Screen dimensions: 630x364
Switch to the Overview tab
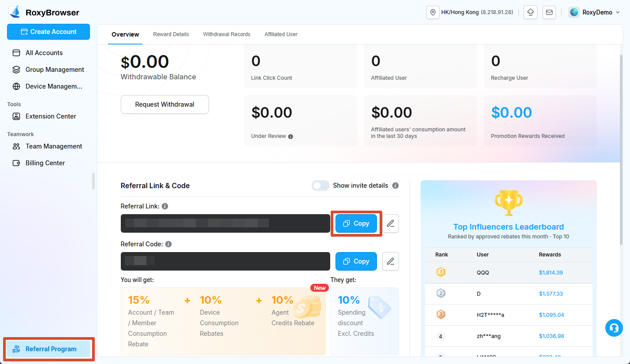point(125,34)
